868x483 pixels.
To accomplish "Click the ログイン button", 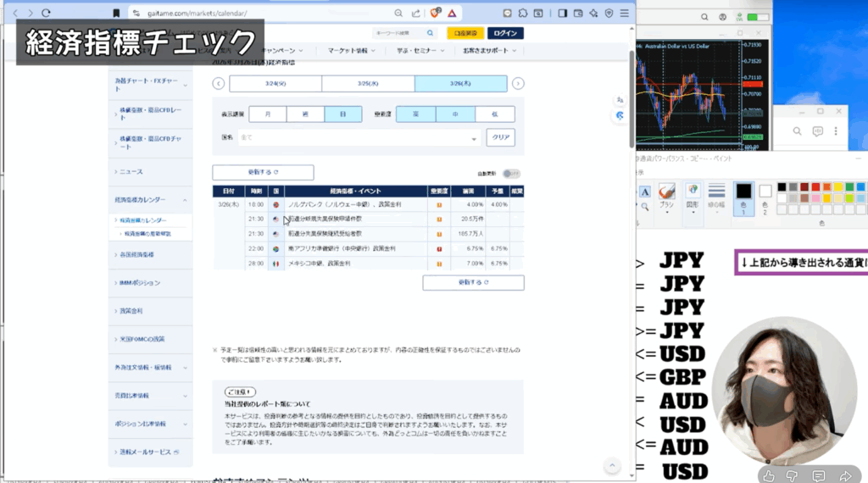I will tap(505, 33).
